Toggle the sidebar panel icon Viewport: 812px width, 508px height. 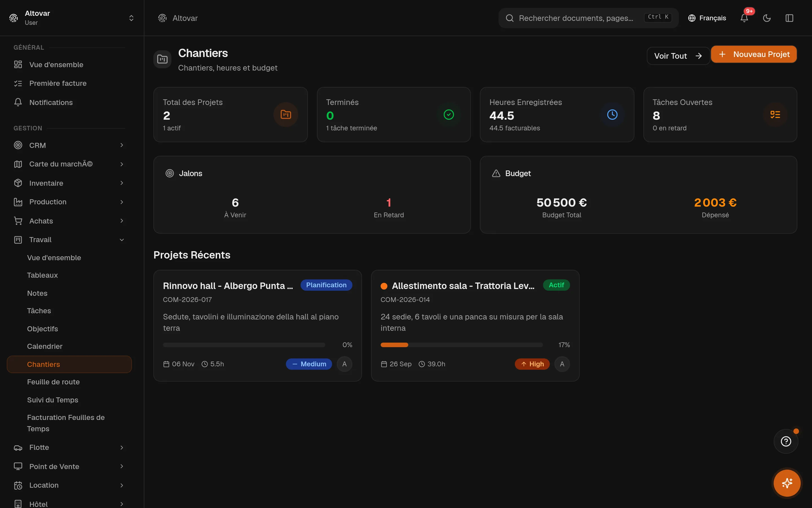(789, 18)
